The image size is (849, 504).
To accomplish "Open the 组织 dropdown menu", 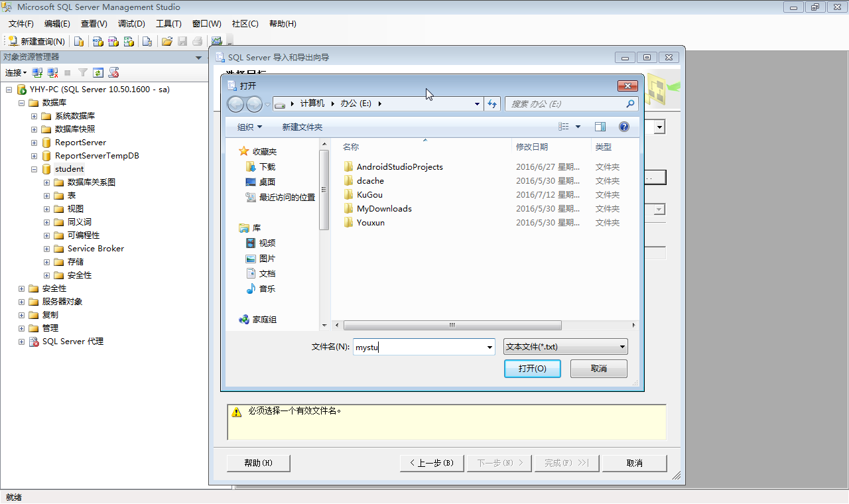I will pos(250,127).
